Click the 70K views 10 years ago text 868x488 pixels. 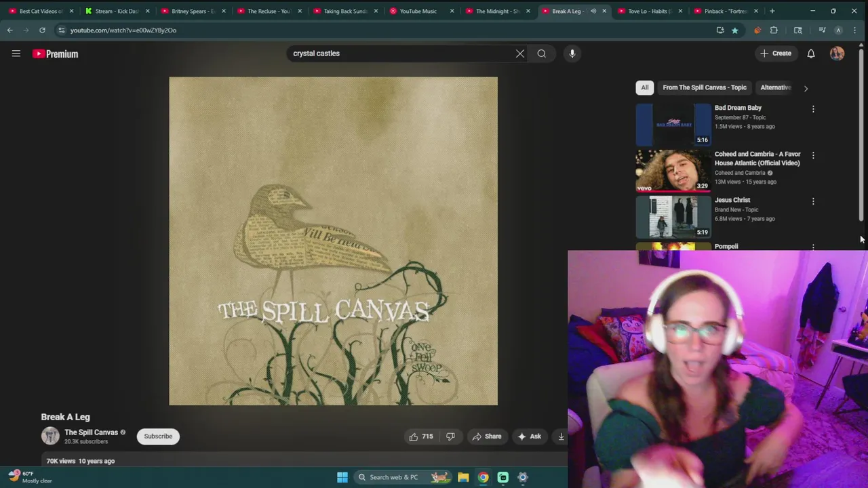pos(80,461)
